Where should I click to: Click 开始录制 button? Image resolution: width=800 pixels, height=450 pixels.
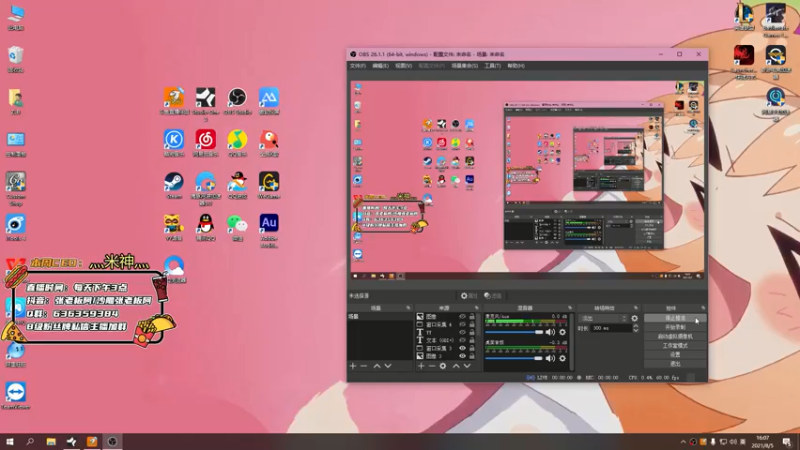coord(675,327)
